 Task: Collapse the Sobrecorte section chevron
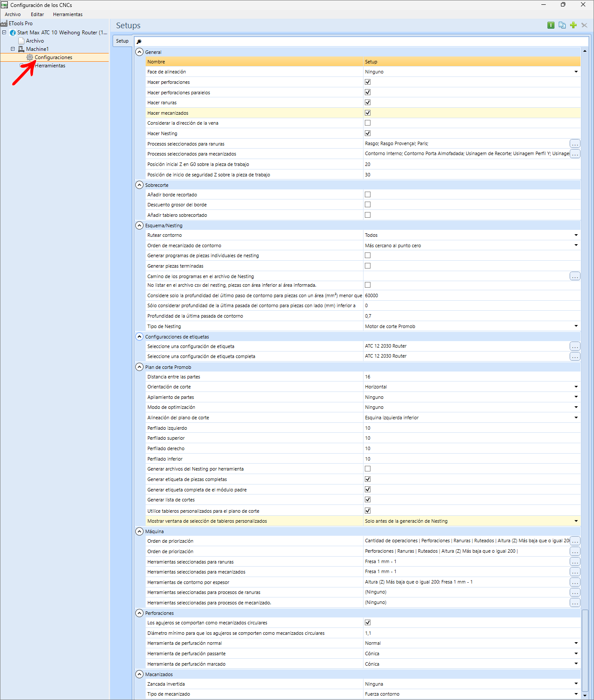click(x=139, y=185)
